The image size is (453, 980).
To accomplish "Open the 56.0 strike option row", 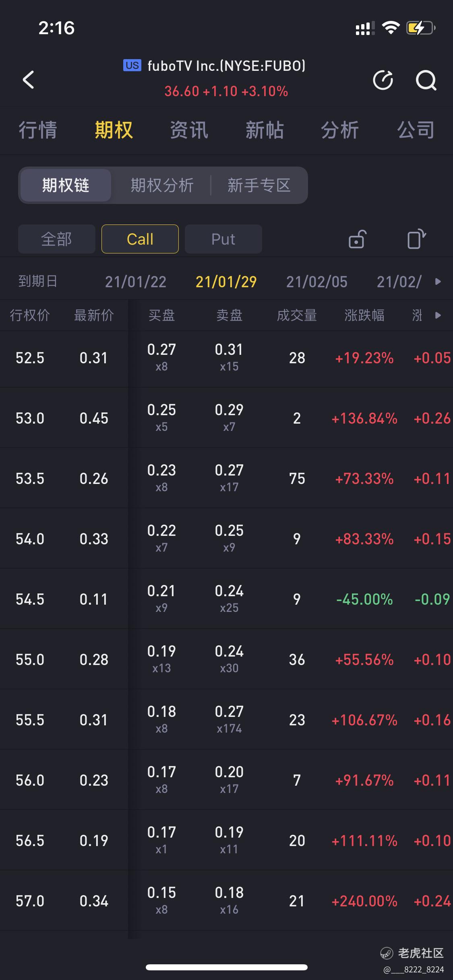I will [x=226, y=780].
